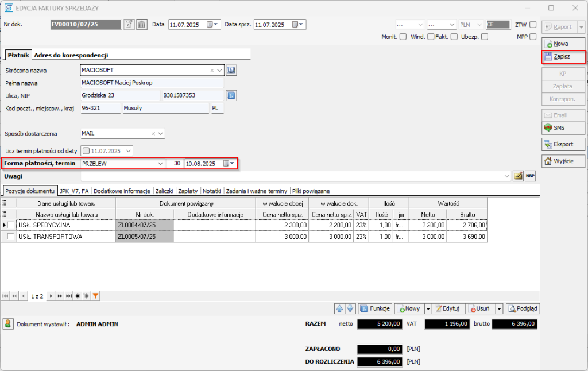Click the bank building icon beside document number

pos(142,25)
